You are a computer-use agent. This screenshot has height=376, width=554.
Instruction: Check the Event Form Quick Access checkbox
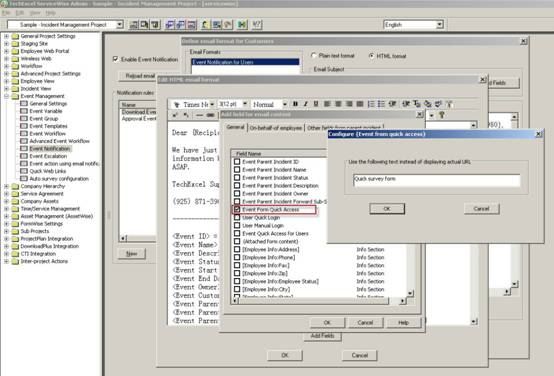tap(237, 209)
